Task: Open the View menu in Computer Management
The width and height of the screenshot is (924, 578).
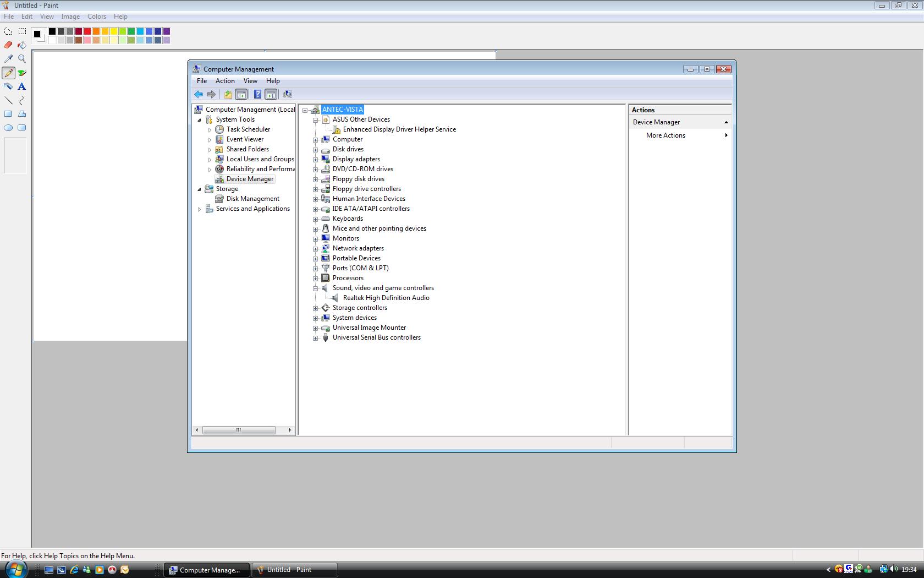Action: 250,81
